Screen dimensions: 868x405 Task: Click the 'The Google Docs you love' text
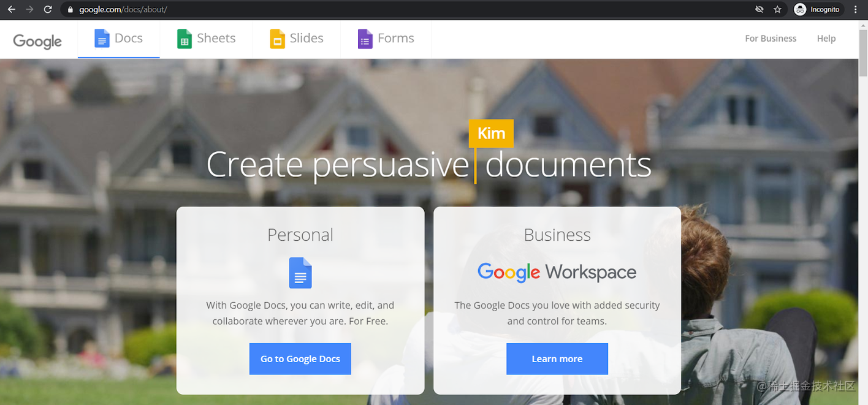557,313
